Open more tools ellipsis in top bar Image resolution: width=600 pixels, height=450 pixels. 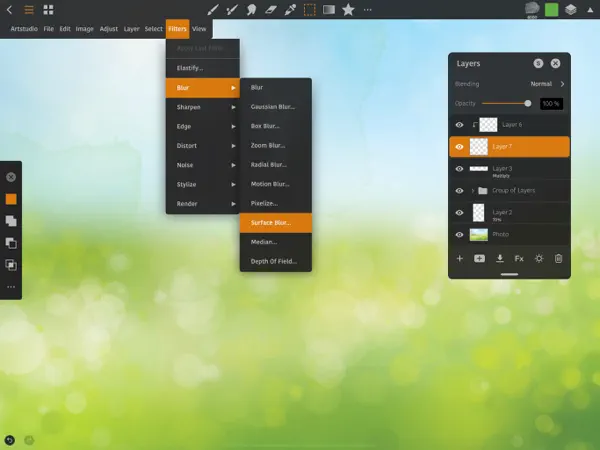click(x=368, y=10)
